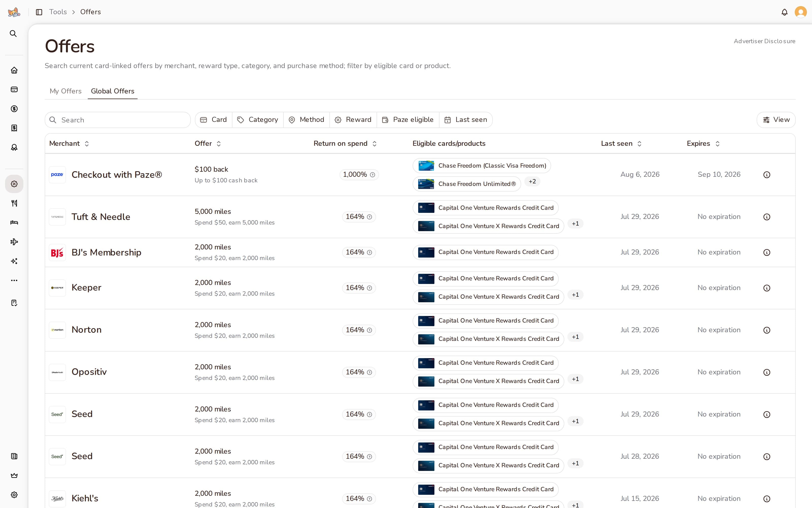Switch to the My Offers tab

point(65,91)
